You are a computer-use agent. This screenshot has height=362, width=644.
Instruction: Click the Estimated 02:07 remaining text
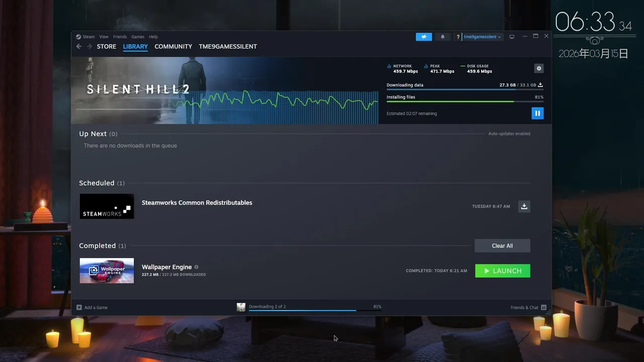[x=412, y=114]
